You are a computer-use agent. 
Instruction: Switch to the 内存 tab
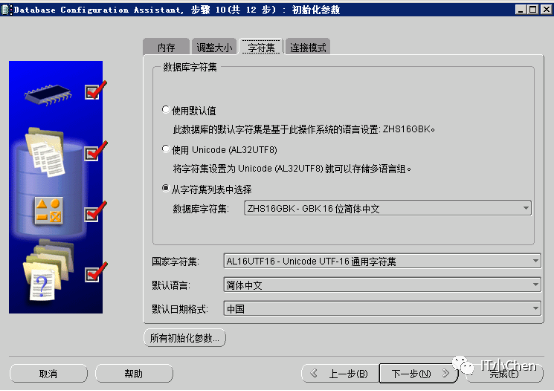click(166, 47)
